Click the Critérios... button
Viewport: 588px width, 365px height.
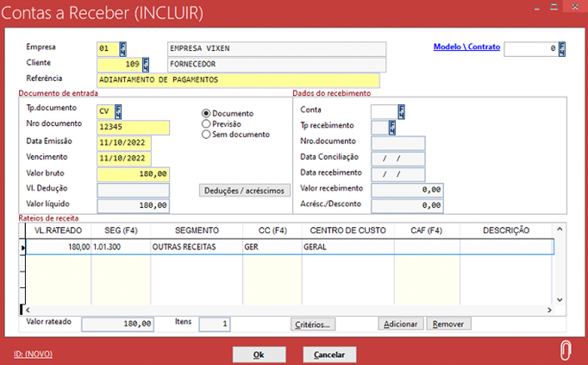313,324
